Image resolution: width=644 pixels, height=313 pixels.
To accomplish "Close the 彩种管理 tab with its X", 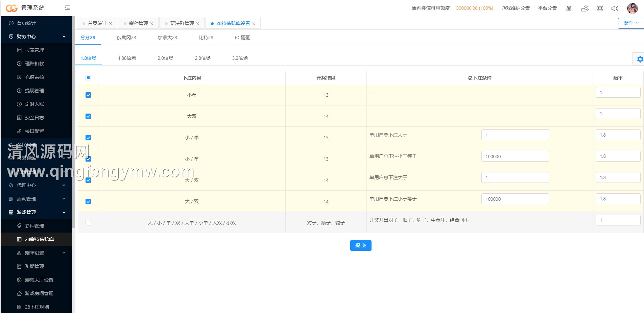I will tap(152, 24).
